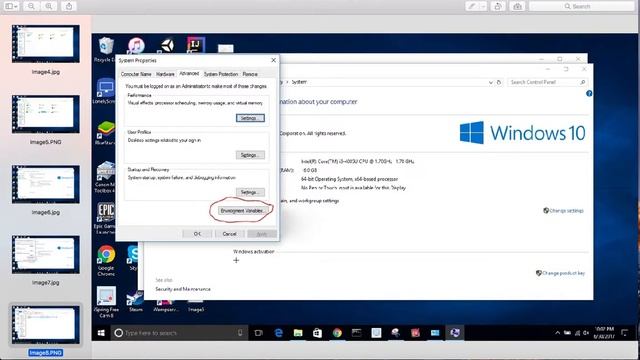This screenshot has height=360, width=640.
Task: Switch to the Remote tab
Action: tap(250, 74)
